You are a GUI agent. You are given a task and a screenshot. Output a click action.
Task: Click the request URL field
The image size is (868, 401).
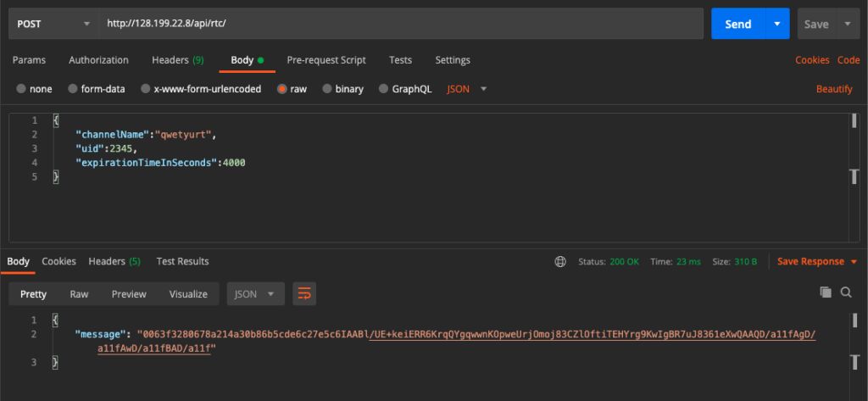click(x=401, y=24)
